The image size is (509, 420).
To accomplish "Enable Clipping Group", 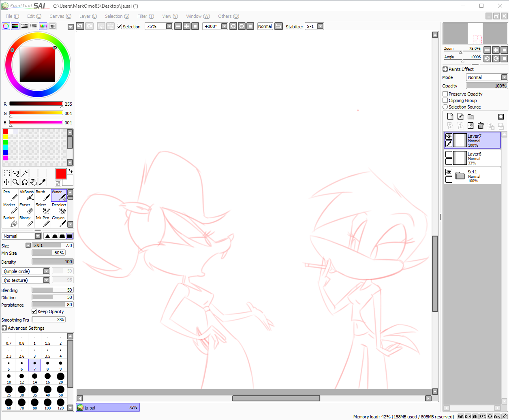I will coord(445,100).
